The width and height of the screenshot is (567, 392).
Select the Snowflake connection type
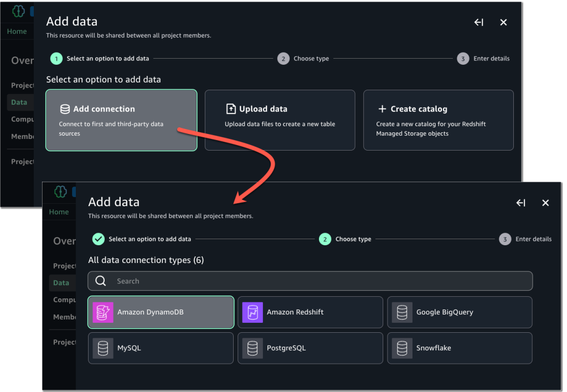[x=460, y=348]
